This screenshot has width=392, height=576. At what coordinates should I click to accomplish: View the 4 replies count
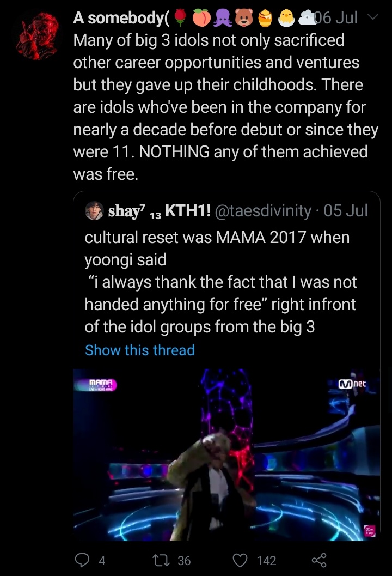pos(102,561)
